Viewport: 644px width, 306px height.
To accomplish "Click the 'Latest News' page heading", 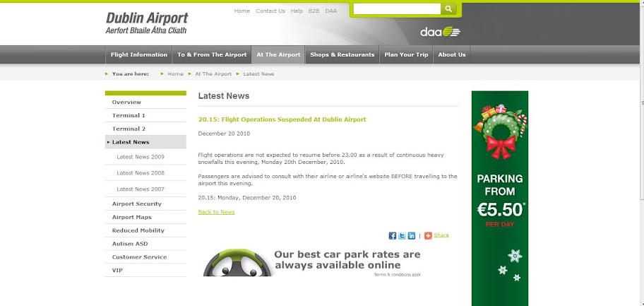I will (223, 96).
